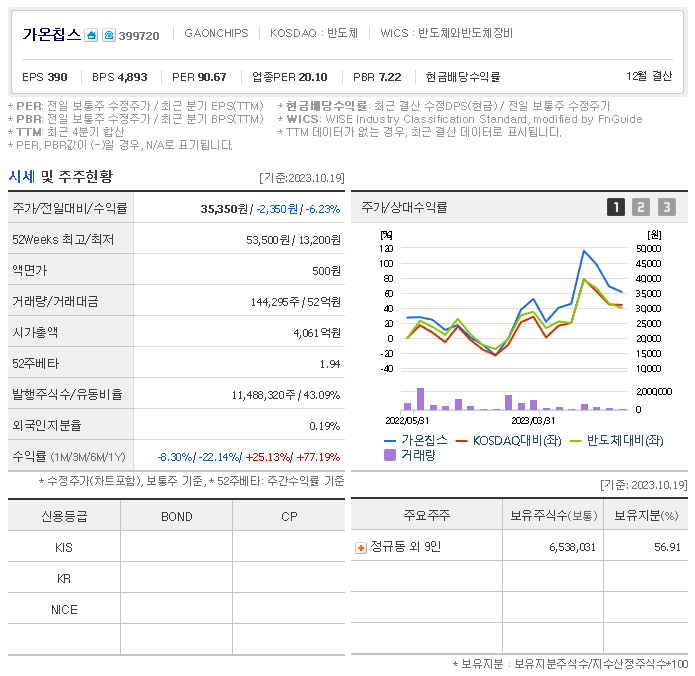The height and width of the screenshot is (676, 695).
Task: Select the 가온칩스 blue line legend entry
Action: pyautogui.click(x=416, y=440)
